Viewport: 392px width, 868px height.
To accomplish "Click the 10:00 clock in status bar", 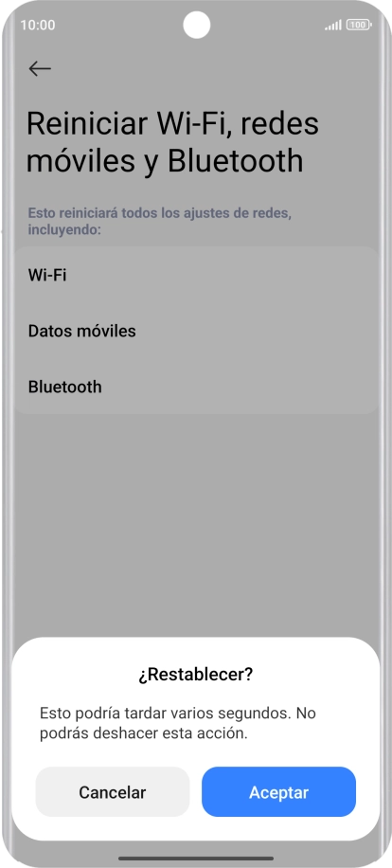I will 38,25.
